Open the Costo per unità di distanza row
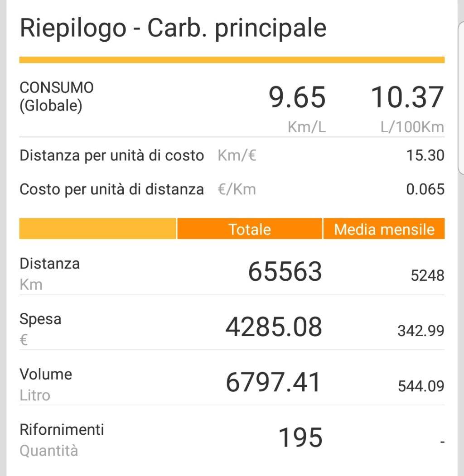The image size is (464, 476). tap(111, 189)
